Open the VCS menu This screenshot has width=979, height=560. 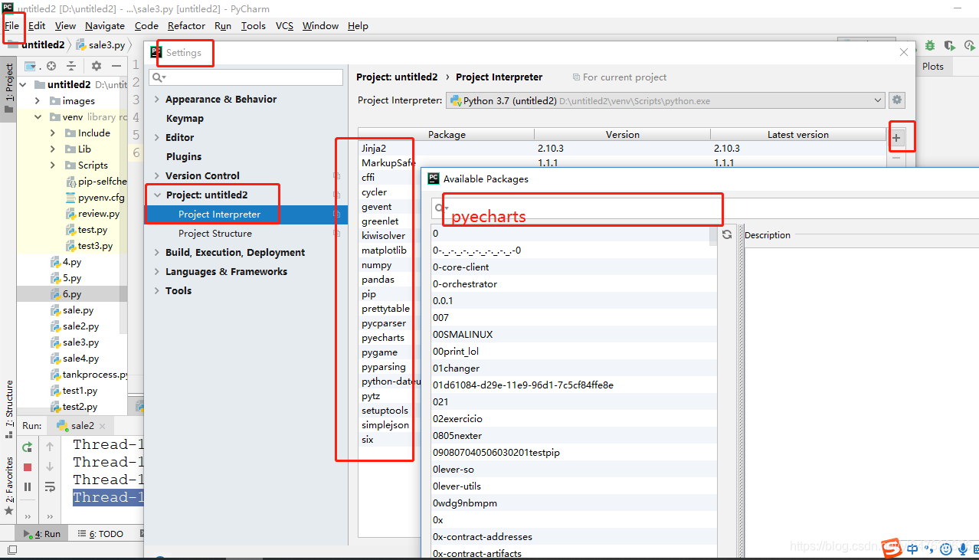(284, 25)
